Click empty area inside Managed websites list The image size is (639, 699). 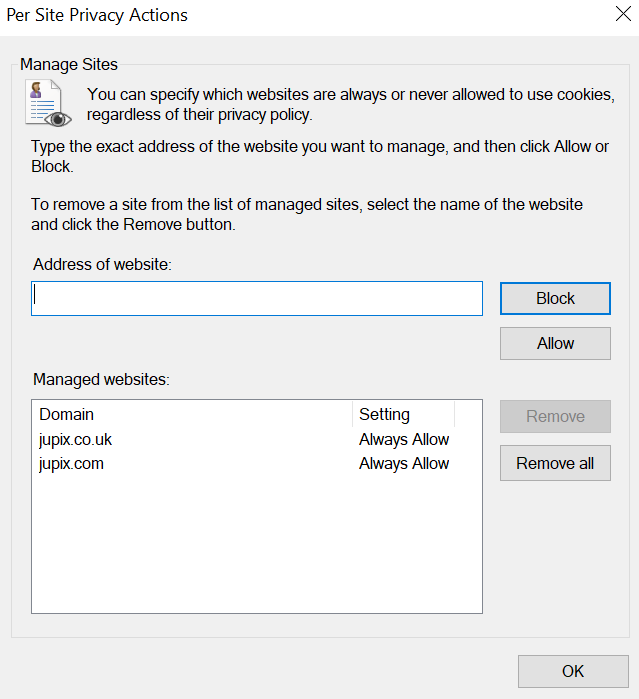[x=257, y=544]
